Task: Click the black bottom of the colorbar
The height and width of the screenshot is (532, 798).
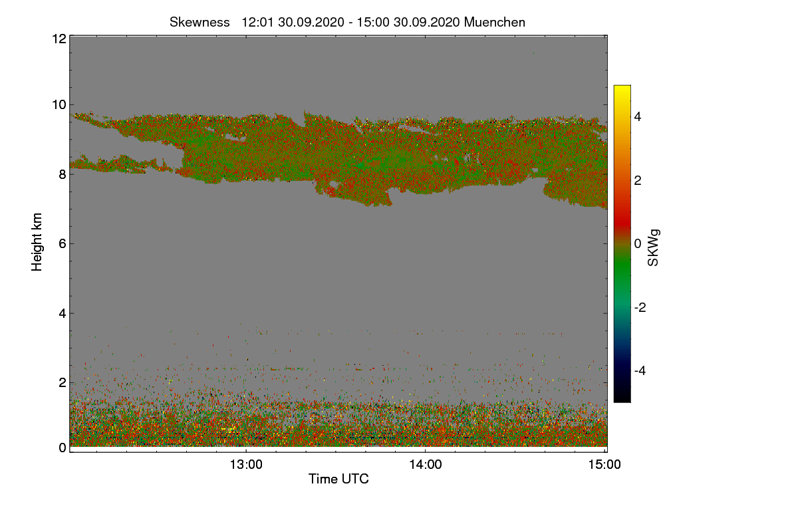Action: 622,397
